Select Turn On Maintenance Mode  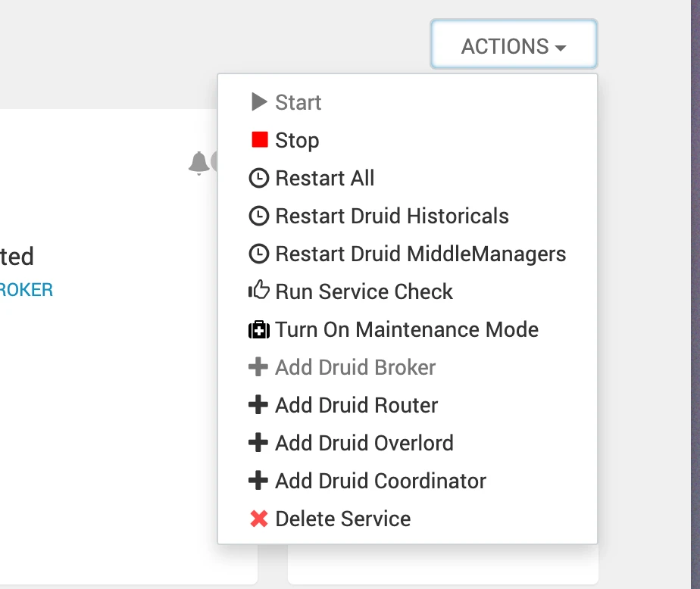pyautogui.click(x=407, y=329)
